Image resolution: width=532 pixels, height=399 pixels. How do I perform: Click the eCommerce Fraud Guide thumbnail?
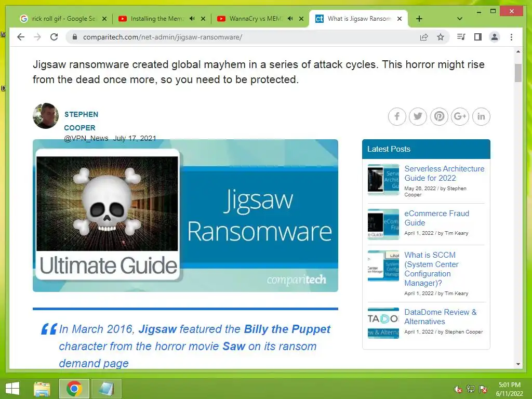(383, 224)
